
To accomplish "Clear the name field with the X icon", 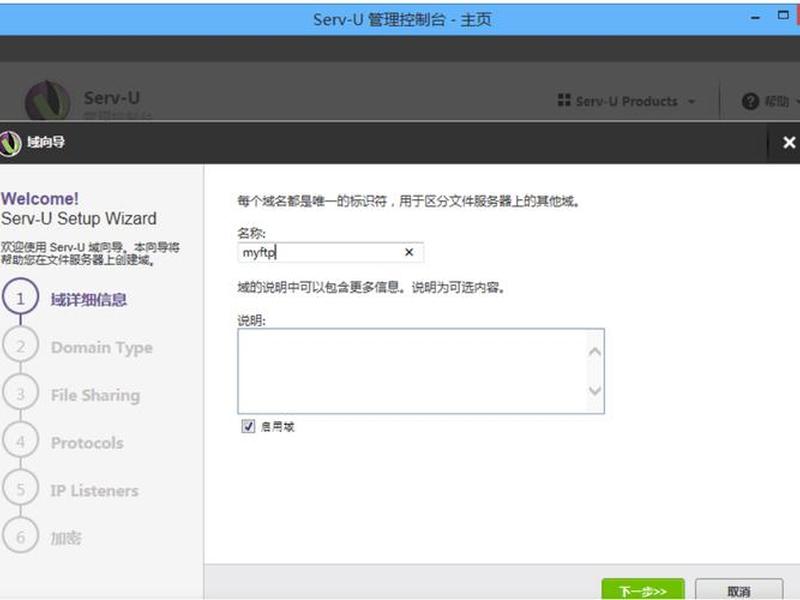I will (x=409, y=252).
